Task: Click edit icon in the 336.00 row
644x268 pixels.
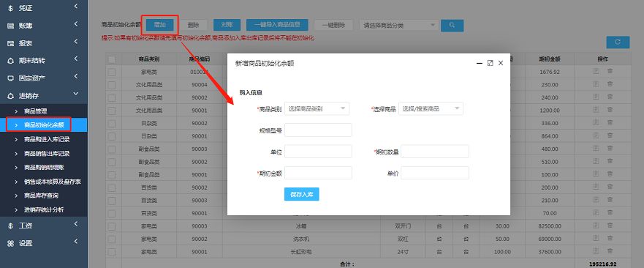Action: (x=596, y=123)
